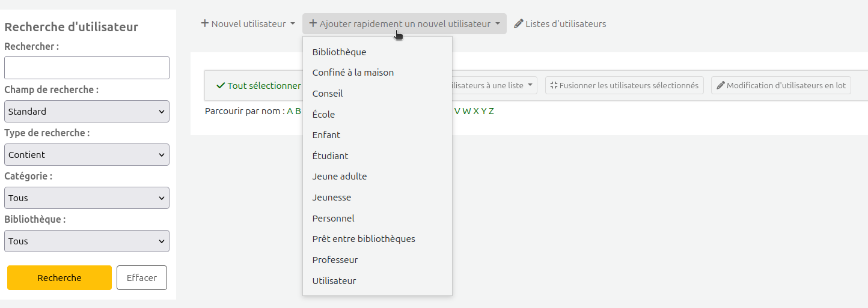This screenshot has height=308, width=868.
Task: Click the yellow Recherche button
Action: click(x=60, y=278)
